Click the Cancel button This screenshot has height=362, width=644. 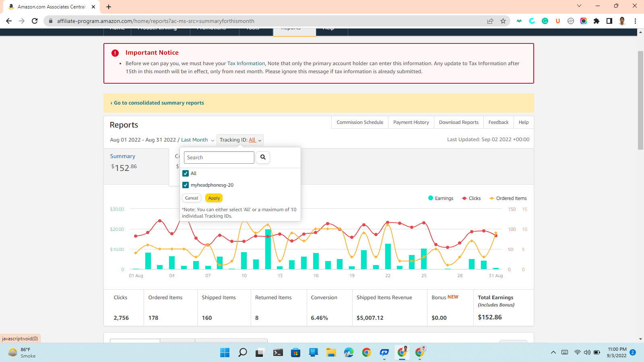[x=192, y=198]
